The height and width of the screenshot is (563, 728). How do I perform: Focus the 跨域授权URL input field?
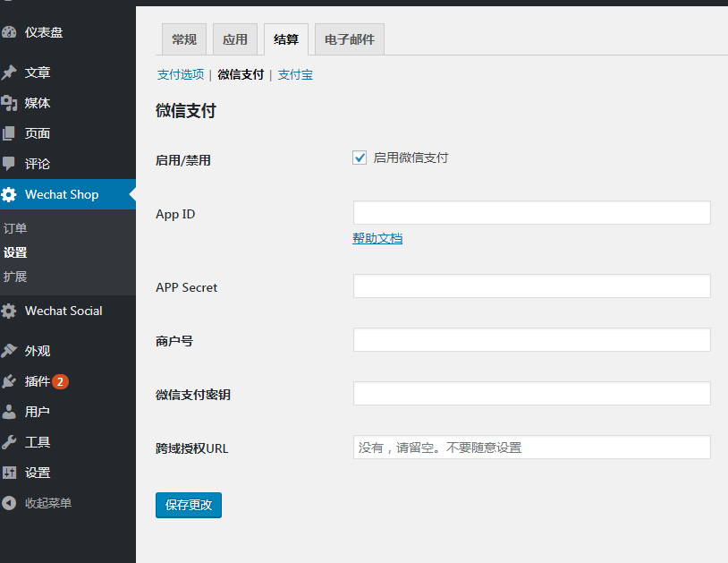(531, 447)
